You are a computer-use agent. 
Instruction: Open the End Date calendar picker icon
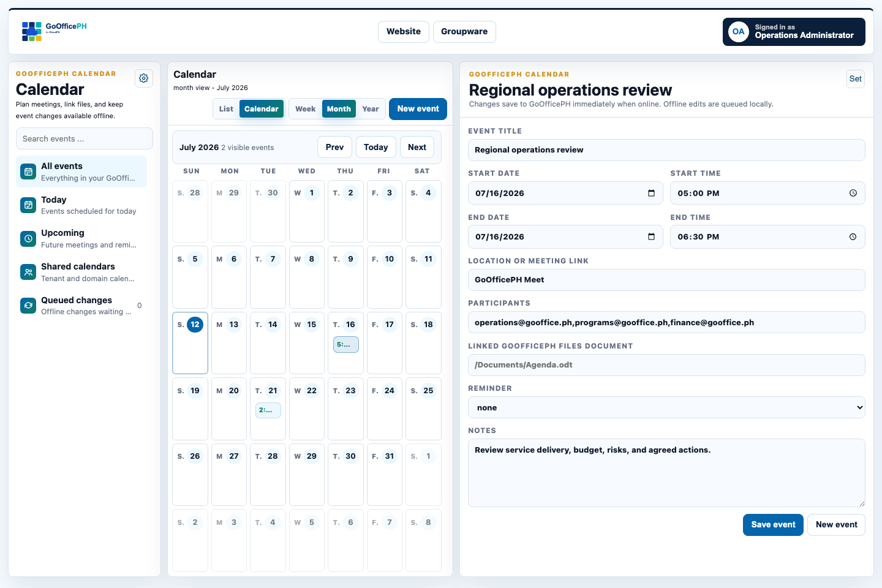tap(651, 236)
